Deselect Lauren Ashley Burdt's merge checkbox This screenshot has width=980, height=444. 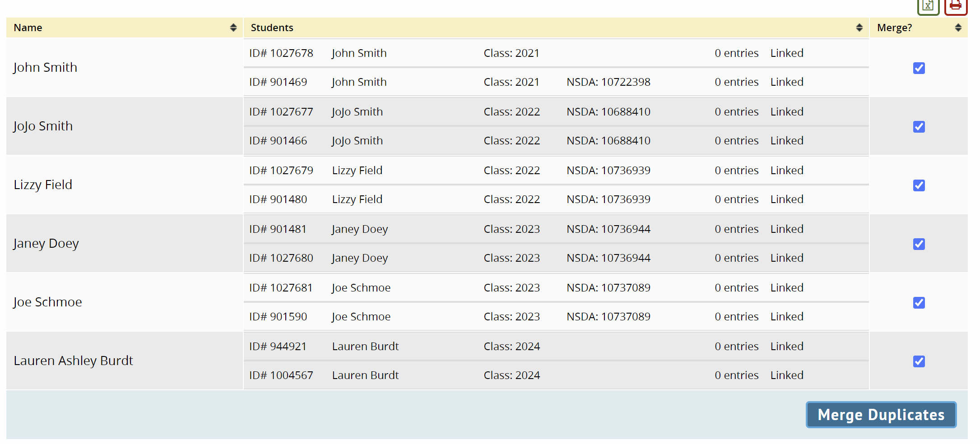point(919,361)
